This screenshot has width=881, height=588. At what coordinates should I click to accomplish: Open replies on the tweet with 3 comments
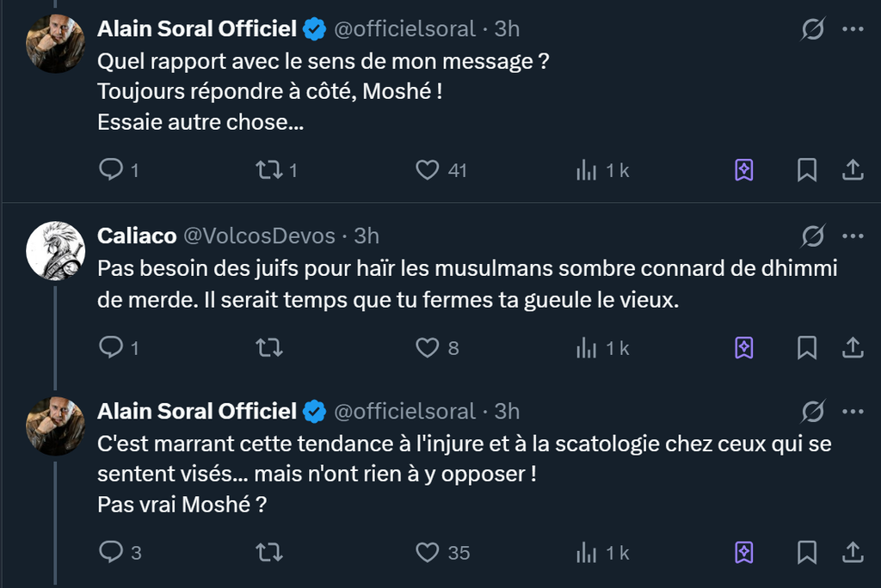coord(111,552)
